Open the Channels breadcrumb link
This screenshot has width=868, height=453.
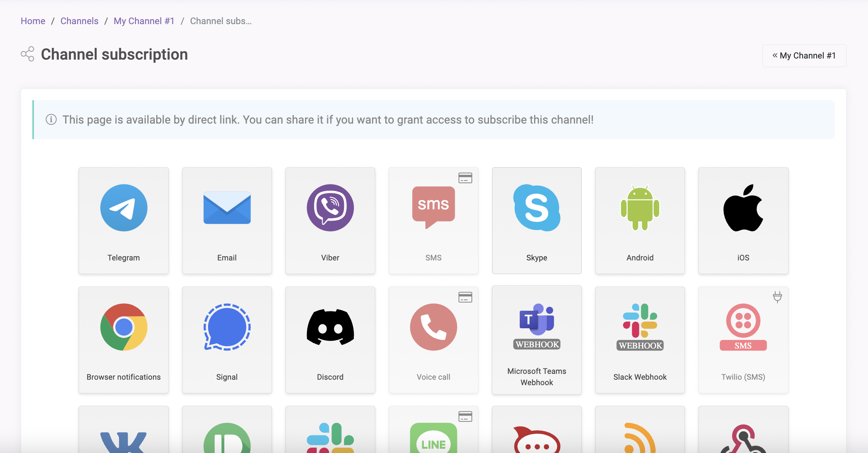pyautogui.click(x=79, y=21)
